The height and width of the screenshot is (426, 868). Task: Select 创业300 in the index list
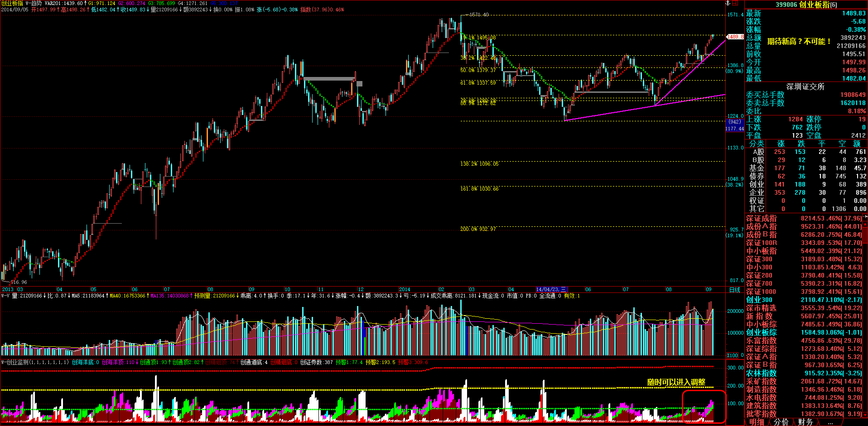tap(759, 300)
